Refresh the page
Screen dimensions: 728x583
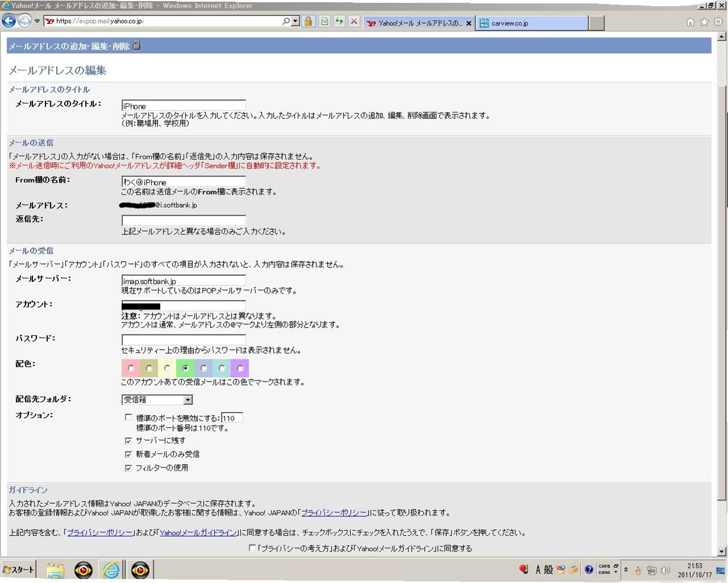[340, 21]
